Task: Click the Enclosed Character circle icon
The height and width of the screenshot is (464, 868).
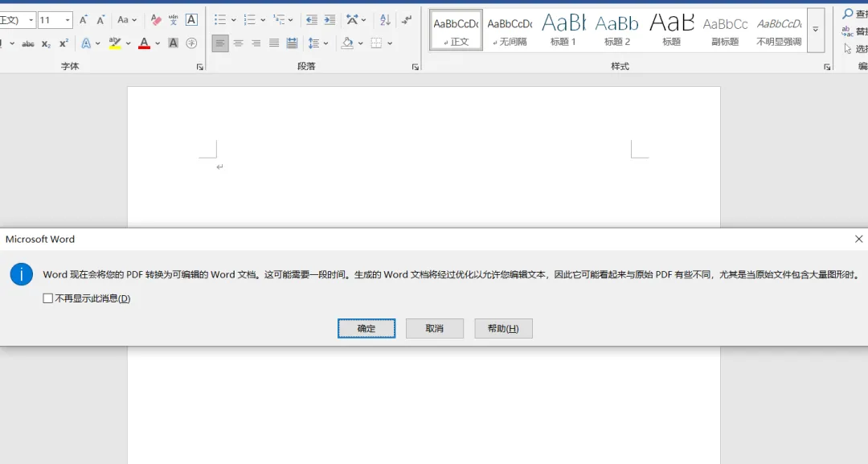Action: pos(191,43)
